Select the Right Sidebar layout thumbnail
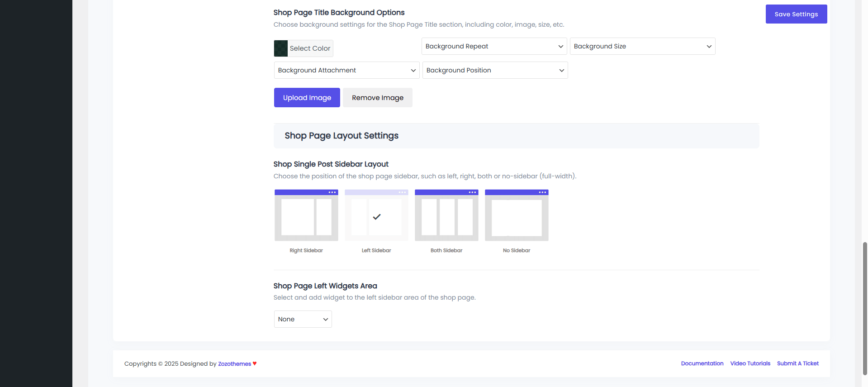868x387 pixels. coord(306,215)
